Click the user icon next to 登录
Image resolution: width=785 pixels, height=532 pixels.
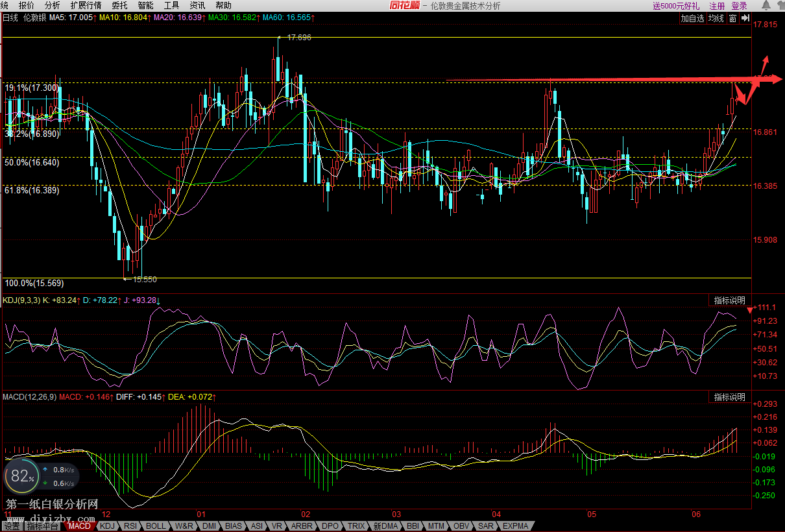point(765,6)
